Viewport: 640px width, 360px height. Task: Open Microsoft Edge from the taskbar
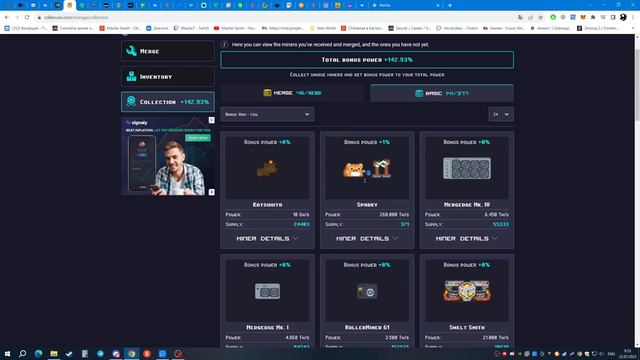coord(38,353)
